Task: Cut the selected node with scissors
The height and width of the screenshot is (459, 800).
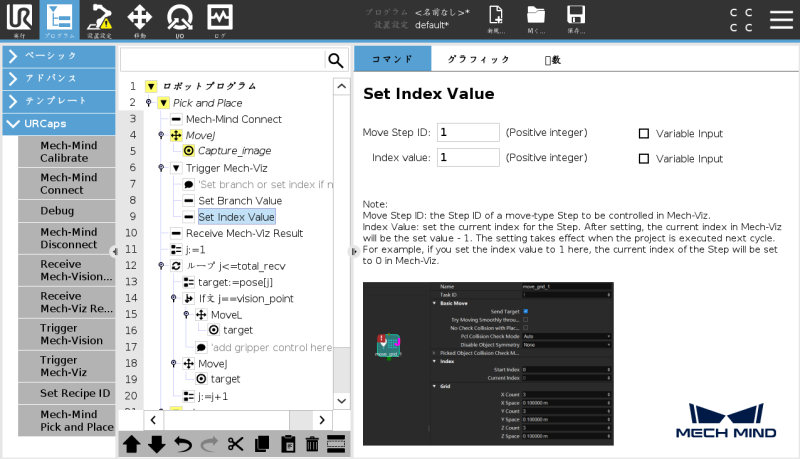Action: point(235,444)
